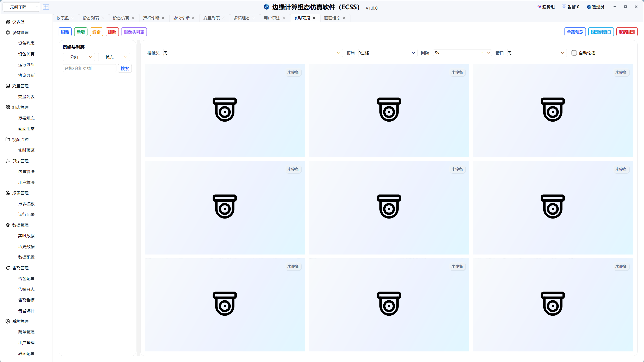Click the 报表管理 clipboard icon
644x362 pixels.
[8, 193]
